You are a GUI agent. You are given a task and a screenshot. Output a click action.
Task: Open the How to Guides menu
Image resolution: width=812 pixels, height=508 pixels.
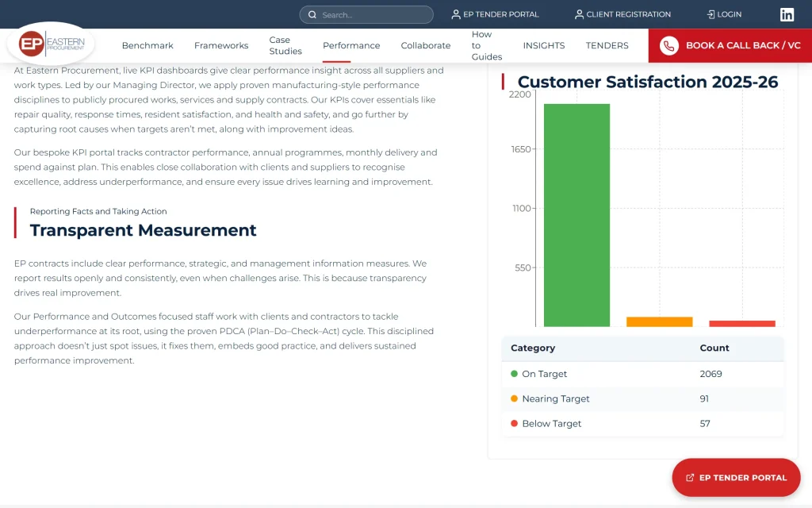click(486, 45)
